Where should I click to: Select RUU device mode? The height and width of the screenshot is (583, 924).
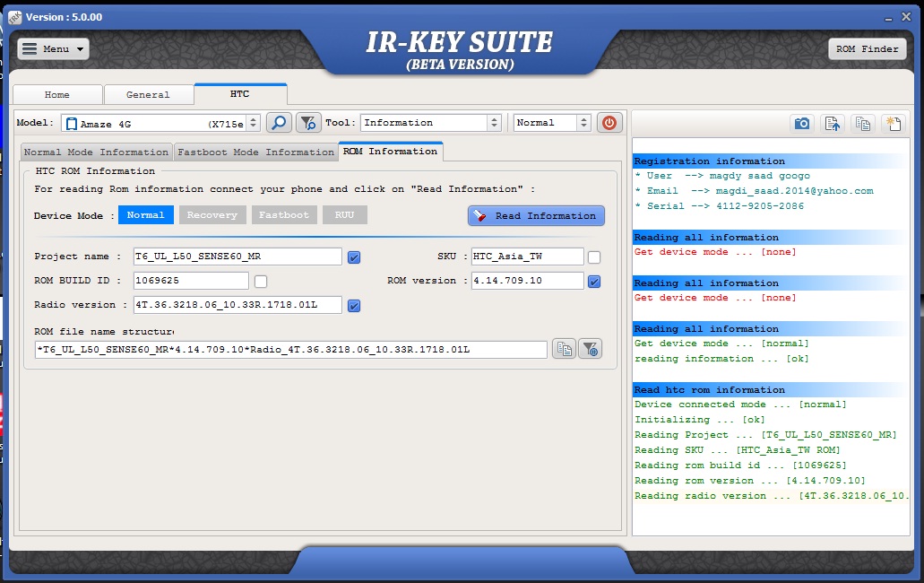(x=345, y=214)
